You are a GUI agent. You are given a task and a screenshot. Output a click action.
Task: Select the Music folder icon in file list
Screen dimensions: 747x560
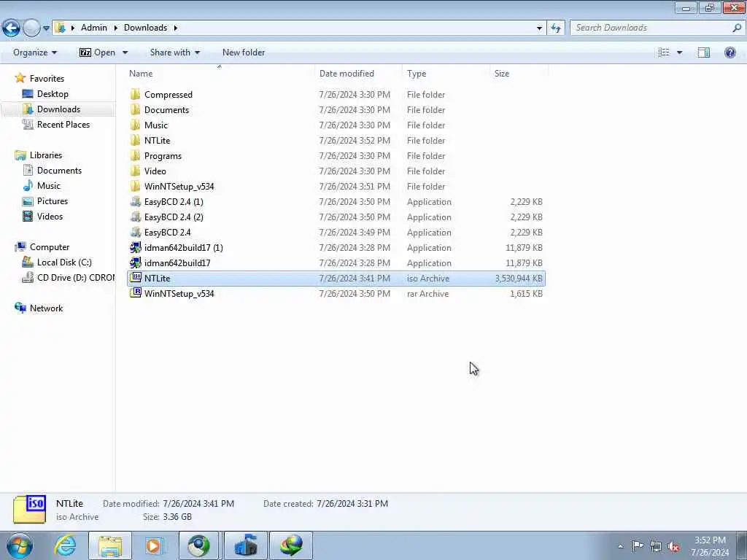coord(135,125)
